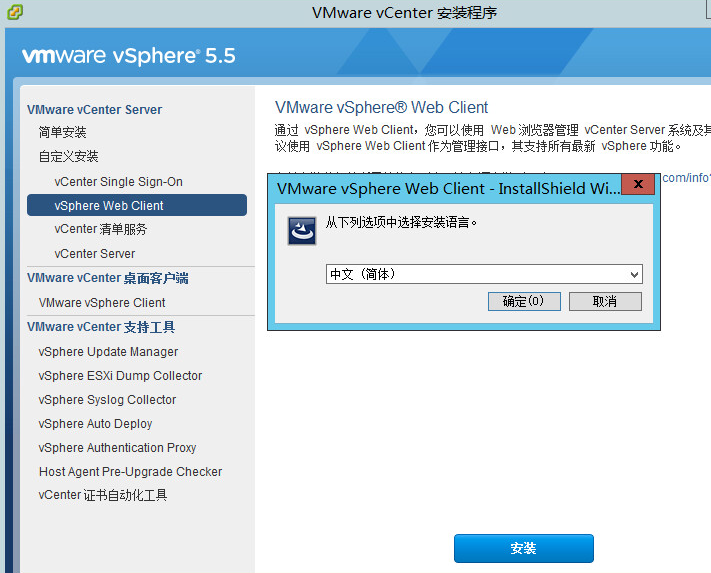This screenshot has height=573, width=711.
Task: Click the InstallShield setup icon in dialog
Action: pos(302,231)
